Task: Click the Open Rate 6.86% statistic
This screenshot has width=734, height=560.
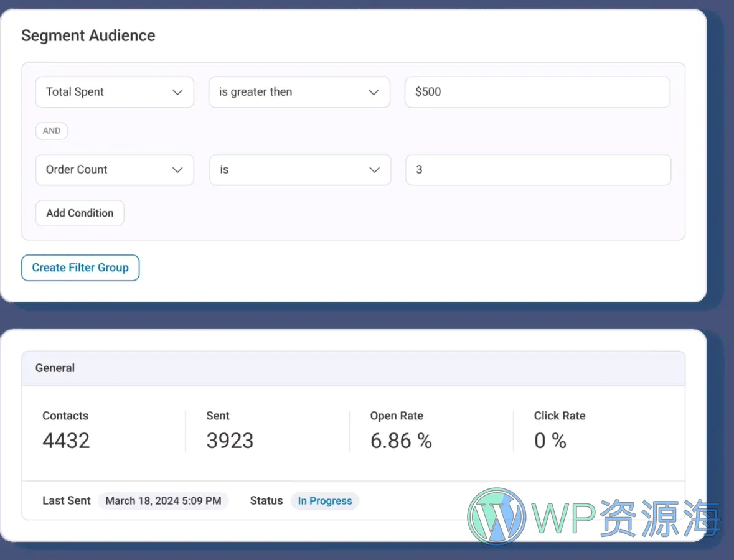Action: 401,440
